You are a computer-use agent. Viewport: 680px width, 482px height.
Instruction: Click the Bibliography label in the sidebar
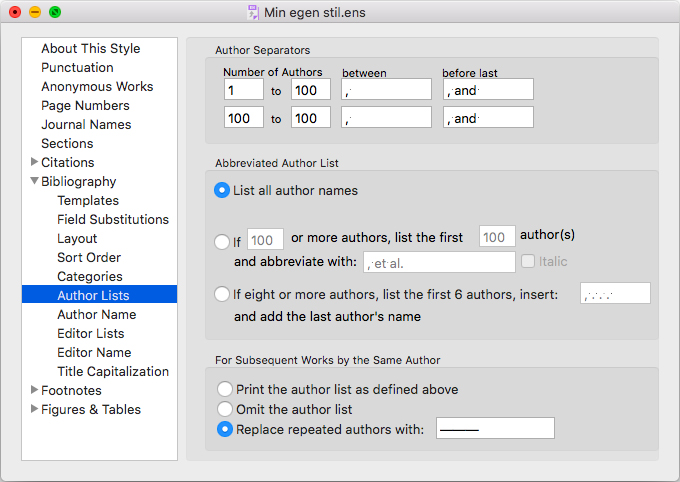78,181
